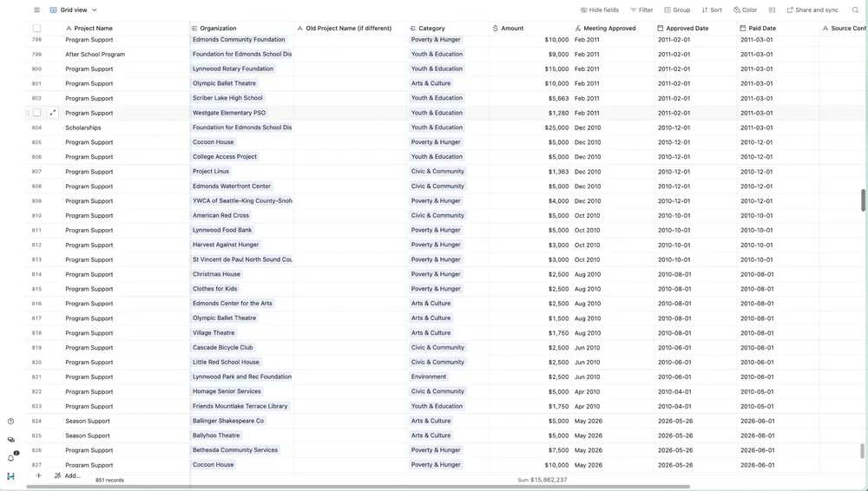The height and width of the screenshot is (491, 868).
Task: Select the Little Red School House chip
Action: pyautogui.click(x=226, y=362)
